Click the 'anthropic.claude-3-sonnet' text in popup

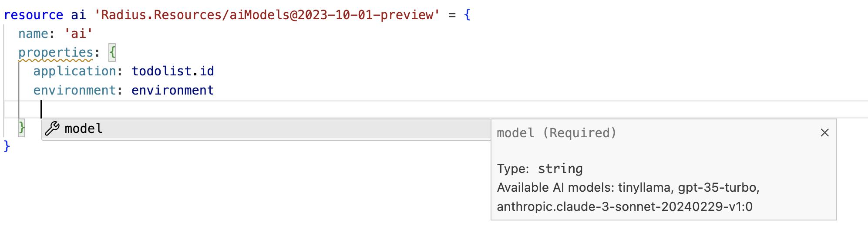579,207
